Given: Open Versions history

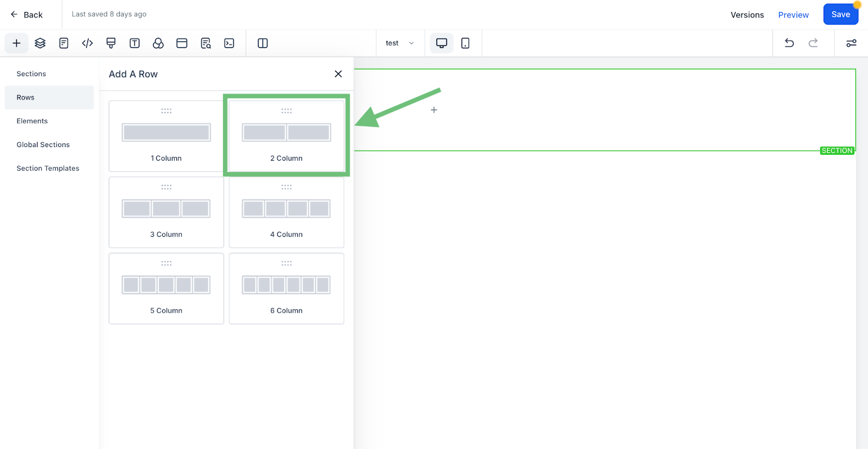Looking at the screenshot, I should (747, 15).
